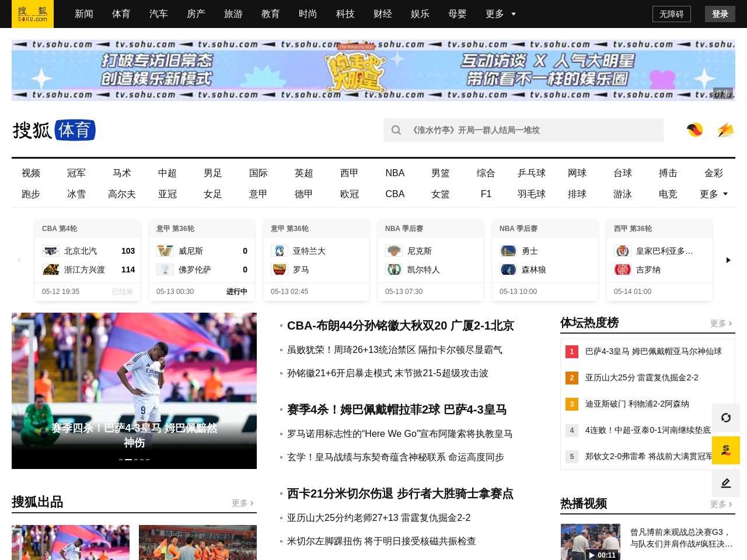Image resolution: width=747 pixels, height=560 pixels.
Task: Click Warriors team logo
Action: [x=508, y=251]
